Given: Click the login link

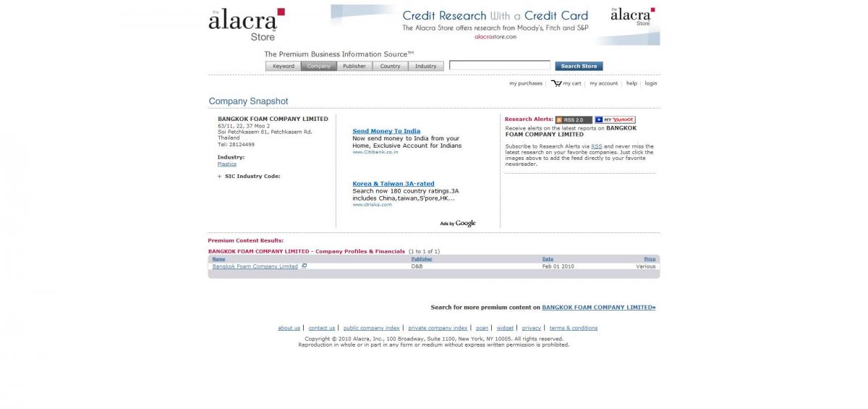Looking at the screenshot, I should click(651, 83).
